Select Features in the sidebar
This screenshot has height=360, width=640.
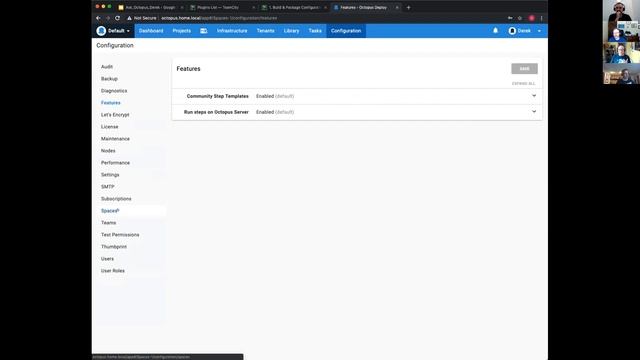click(111, 103)
